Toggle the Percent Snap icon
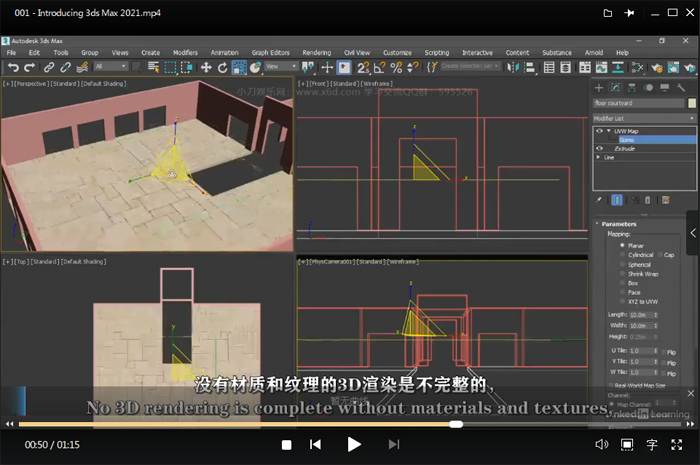The width and height of the screenshot is (700, 465). click(x=395, y=67)
